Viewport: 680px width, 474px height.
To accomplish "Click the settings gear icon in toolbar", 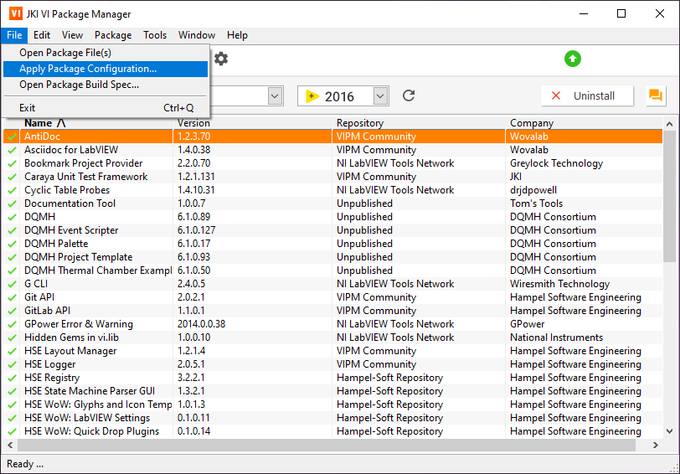I will [x=221, y=59].
